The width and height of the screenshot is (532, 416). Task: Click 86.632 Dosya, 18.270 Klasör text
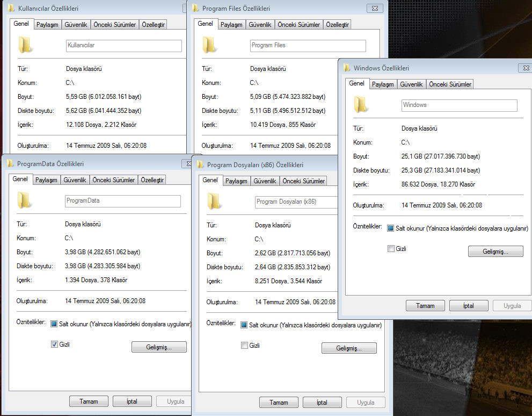(x=438, y=184)
